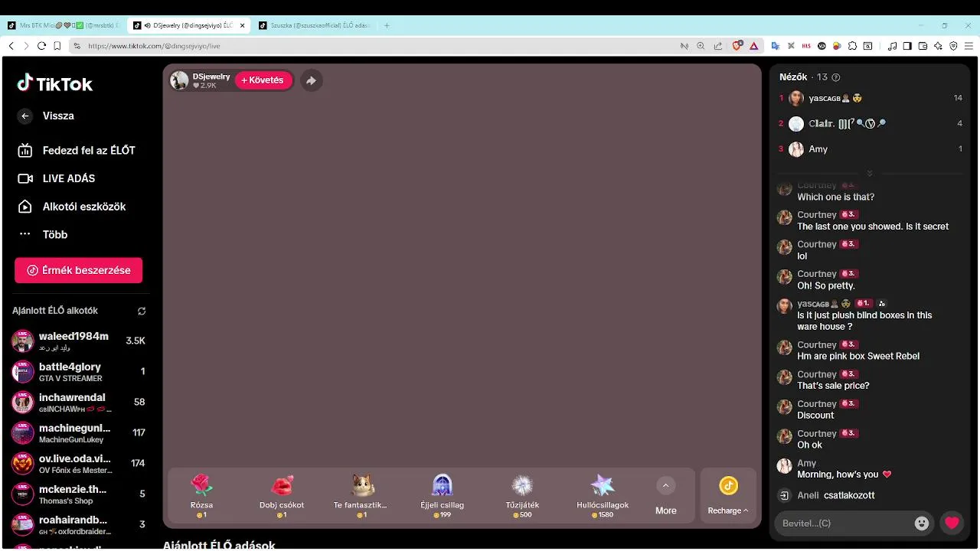980x551 pixels.
Task: Send a heart like
Action: (x=952, y=523)
